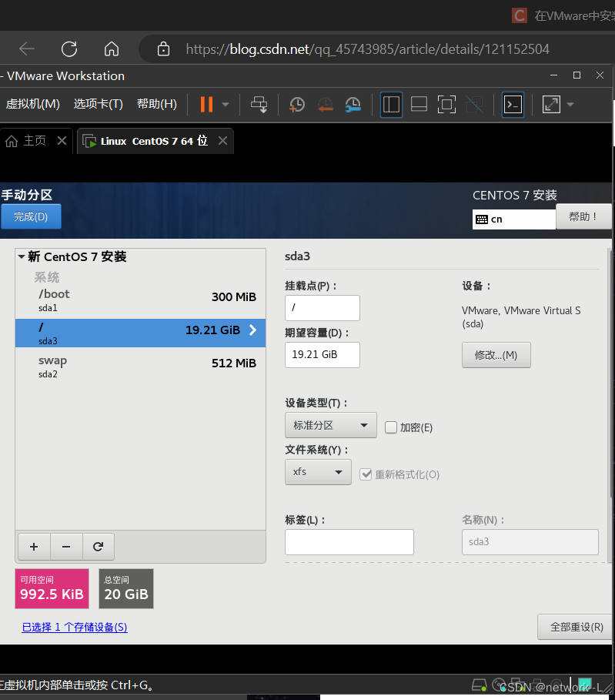Open the 帮助(H) menu

pos(157,104)
